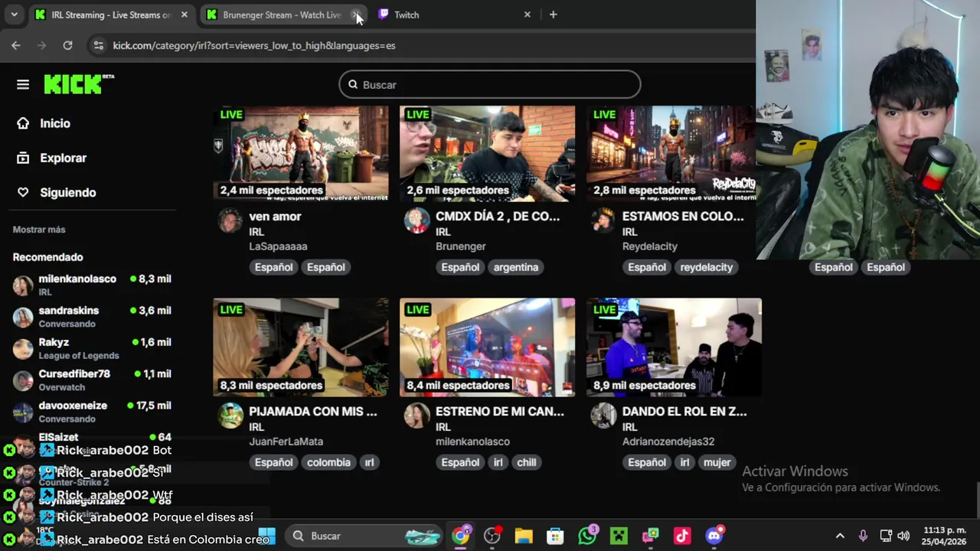Click milenkanolasco card avatar

pyautogui.click(x=417, y=416)
